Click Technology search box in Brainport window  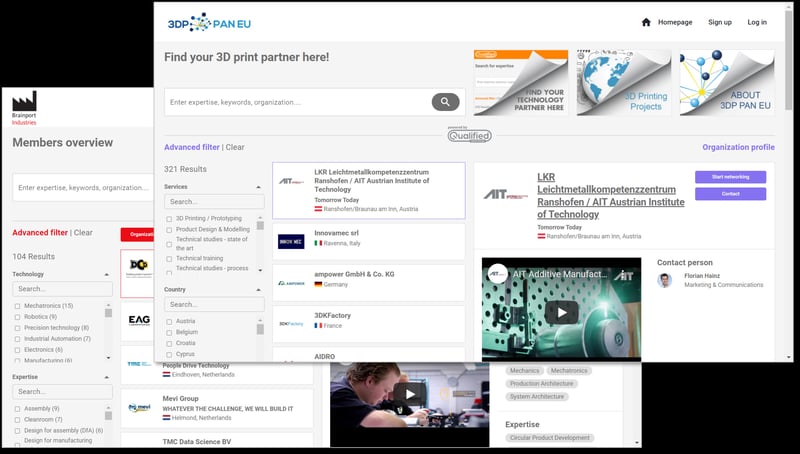pos(62,289)
